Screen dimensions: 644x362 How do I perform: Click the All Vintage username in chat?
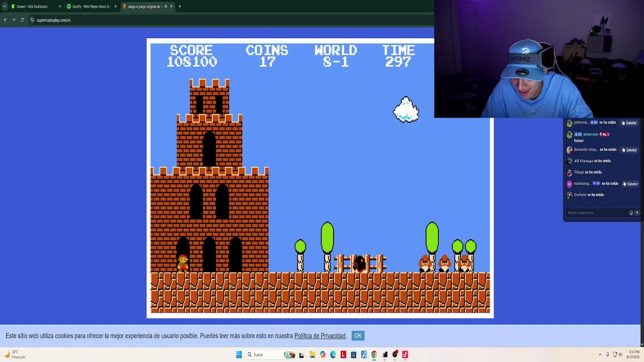(x=584, y=161)
